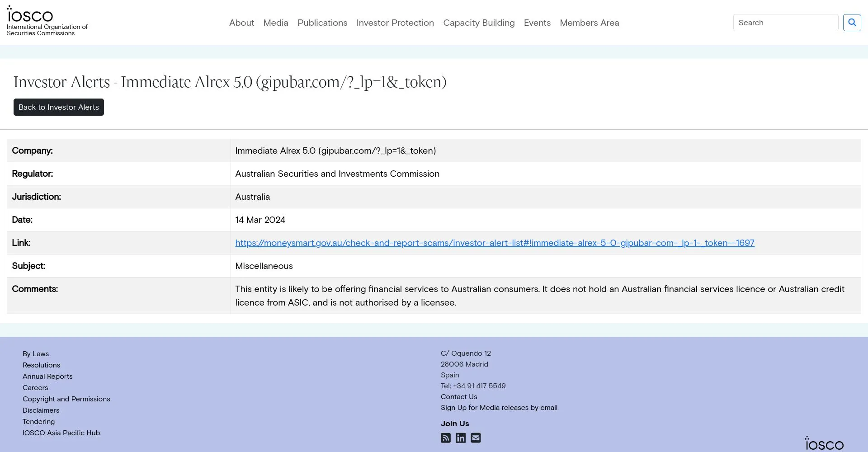Click International Organization of Securities Commissions text
Image resolution: width=868 pixels, height=452 pixels.
pyautogui.click(x=47, y=30)
